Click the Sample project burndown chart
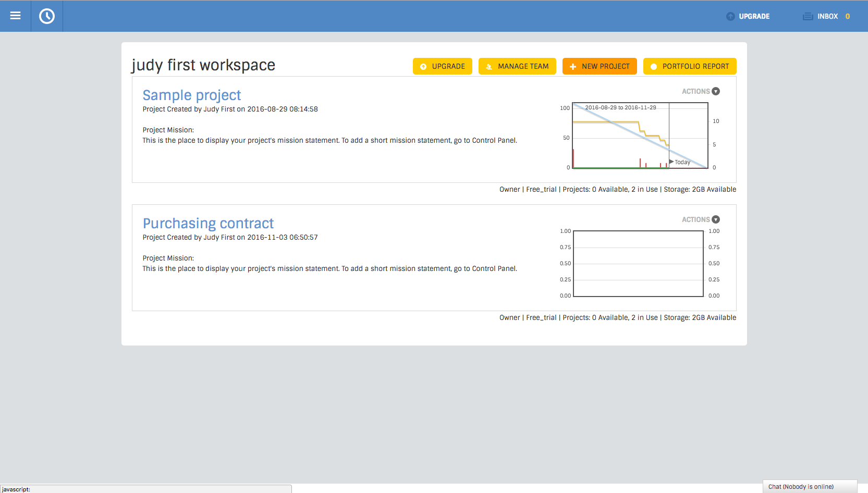868x493 pixels. [640, 135]
